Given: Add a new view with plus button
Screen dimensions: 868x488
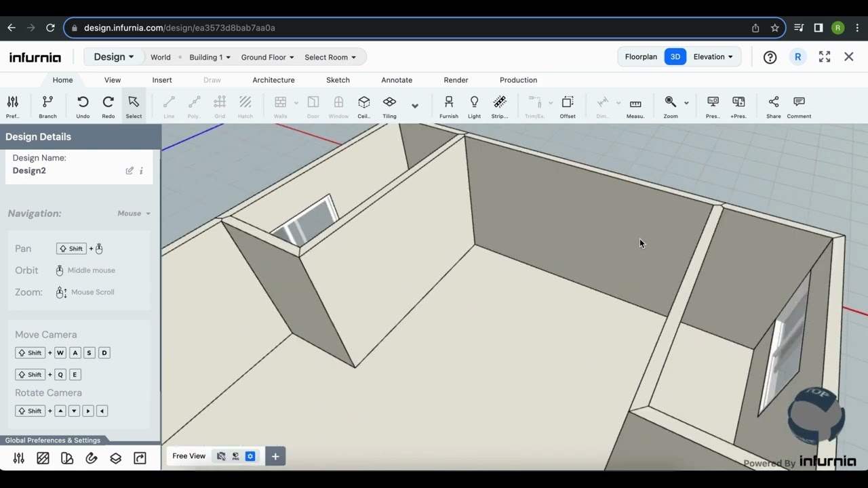Looking at the screenshot, I should (x=275, y=456).
